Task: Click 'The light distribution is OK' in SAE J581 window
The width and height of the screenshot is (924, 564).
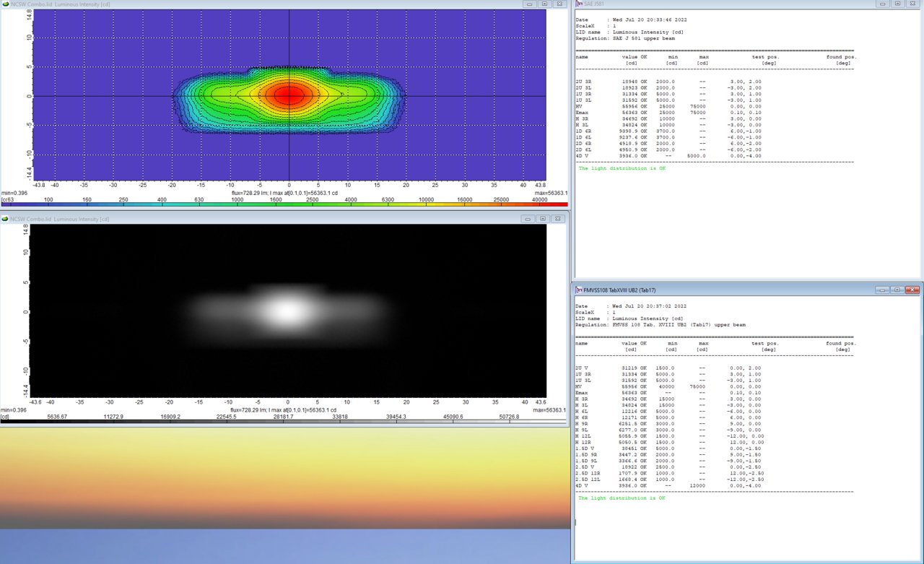Action: coord(622,168)
